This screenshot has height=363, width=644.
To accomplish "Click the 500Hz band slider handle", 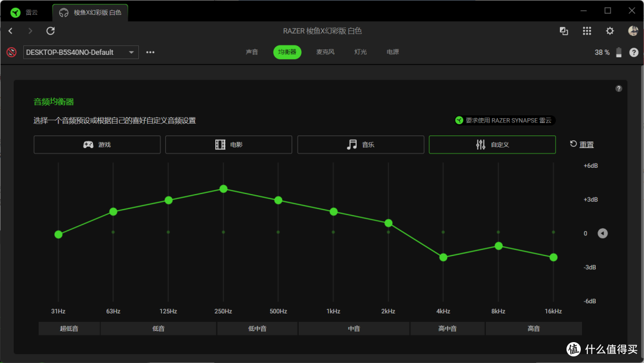I will (x=278, y=200).
